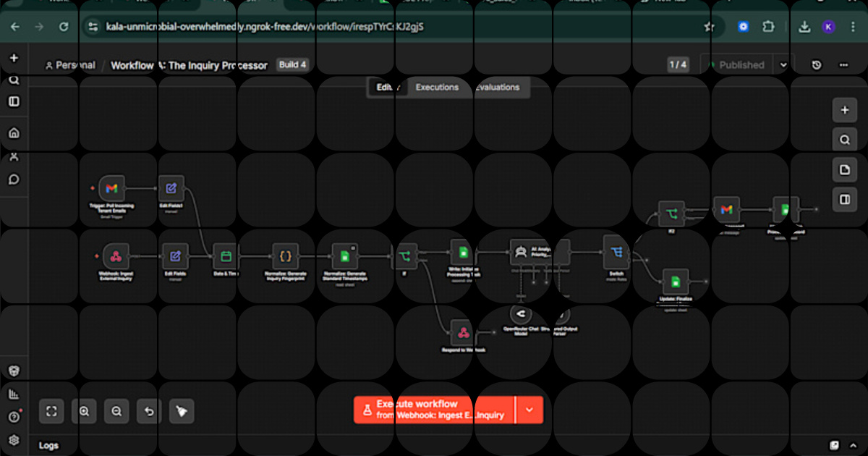This screenshot has width=868, height=456.
Task: Select the Update: Finalize sheet node
Action: (x=676, y=282)
